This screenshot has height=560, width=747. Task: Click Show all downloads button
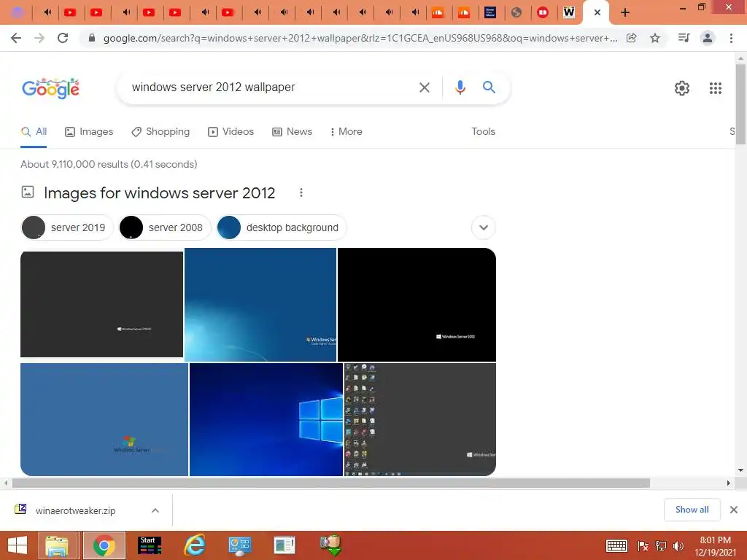pyautogui.click(x=692, y=510)
